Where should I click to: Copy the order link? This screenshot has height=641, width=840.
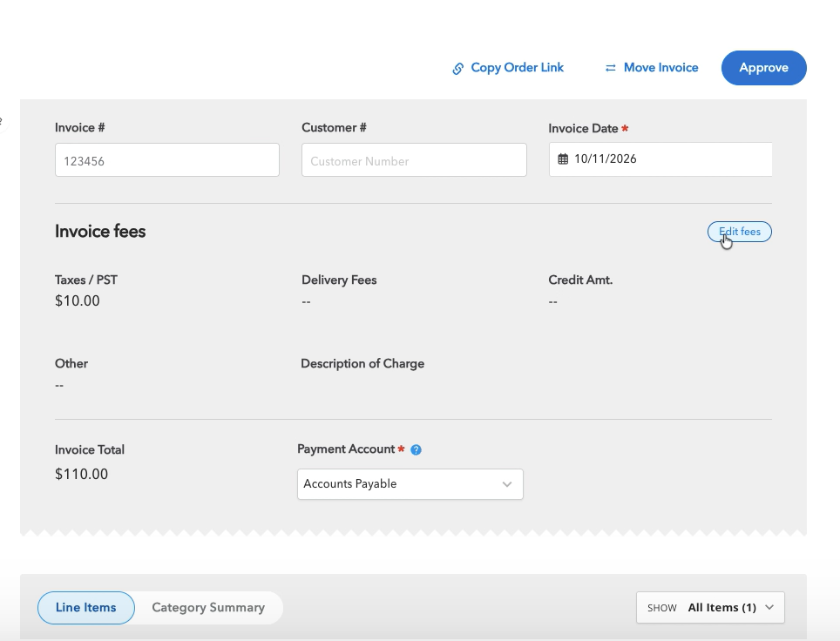tap(508, 68)
